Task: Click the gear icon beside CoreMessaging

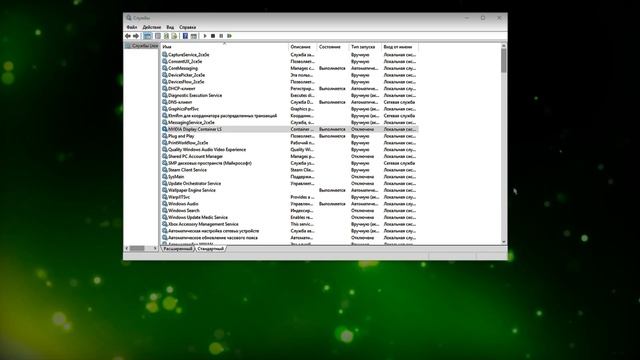Action: coord(165,68)
